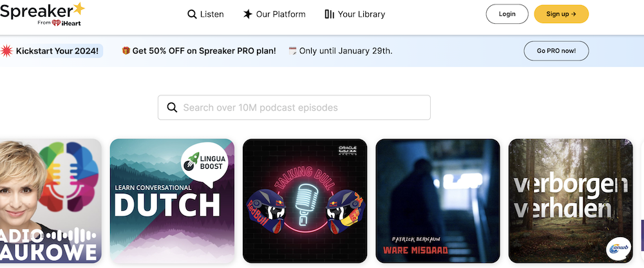The image size is (644, 268).
Task: Open the Our Platform menu
Action: click(274, 14)
